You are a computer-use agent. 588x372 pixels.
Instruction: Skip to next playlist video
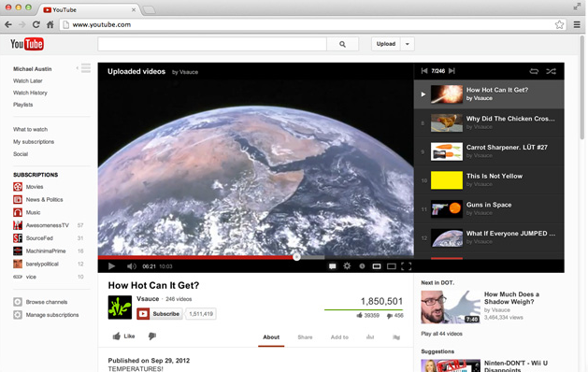pyautogui.click(x=452, y=71)
